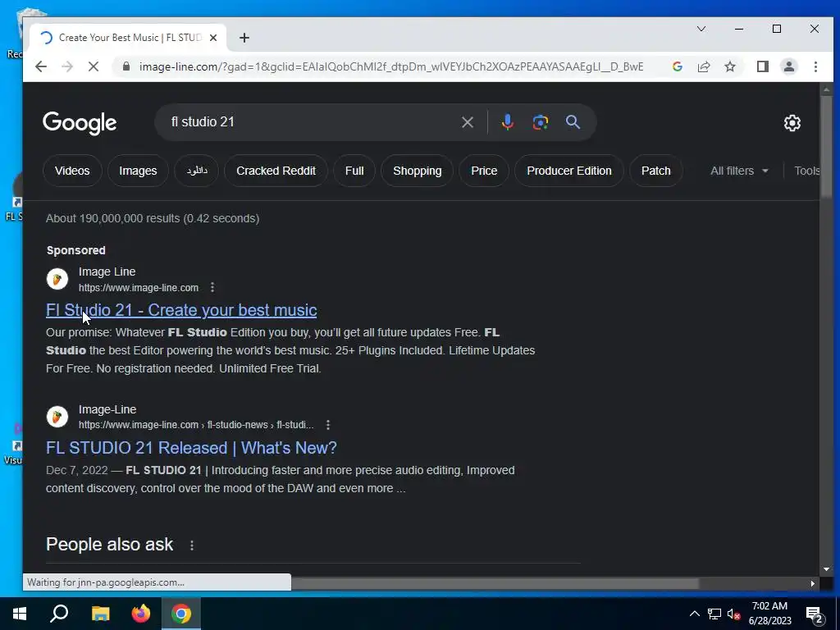Select the Shopping filter

click(418, 171)
